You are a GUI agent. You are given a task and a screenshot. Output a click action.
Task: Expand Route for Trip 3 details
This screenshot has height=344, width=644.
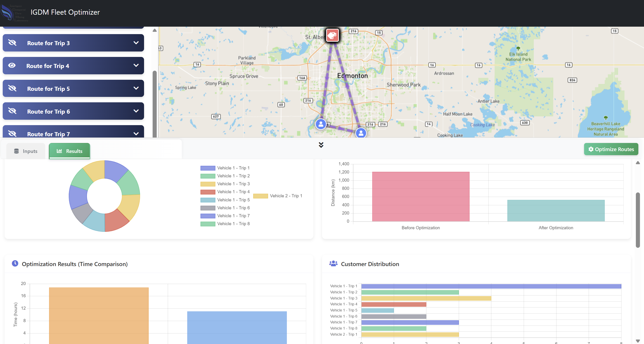(x=136, y=43)
